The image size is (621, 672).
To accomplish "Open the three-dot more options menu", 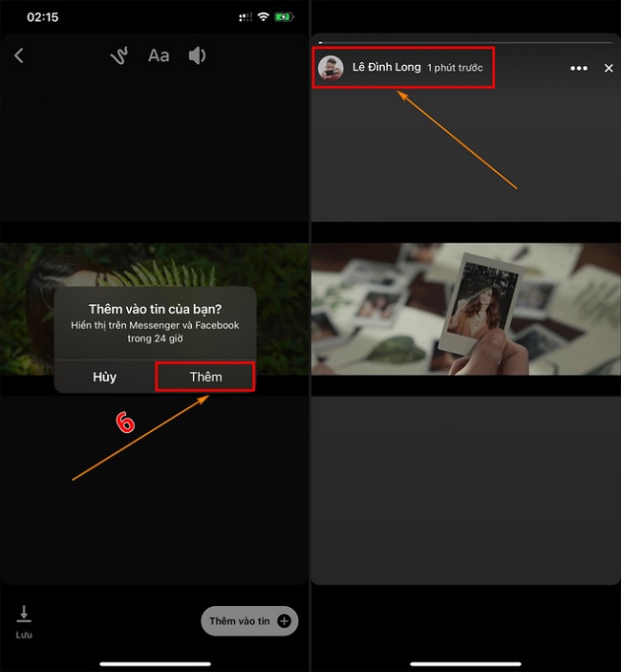I will (x=579, y=68).
